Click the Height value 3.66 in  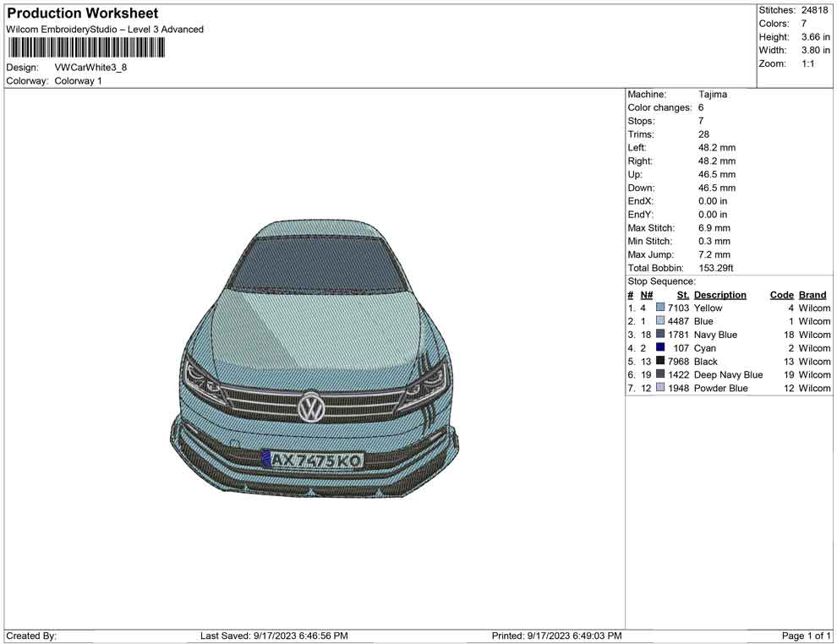point(815,37)
